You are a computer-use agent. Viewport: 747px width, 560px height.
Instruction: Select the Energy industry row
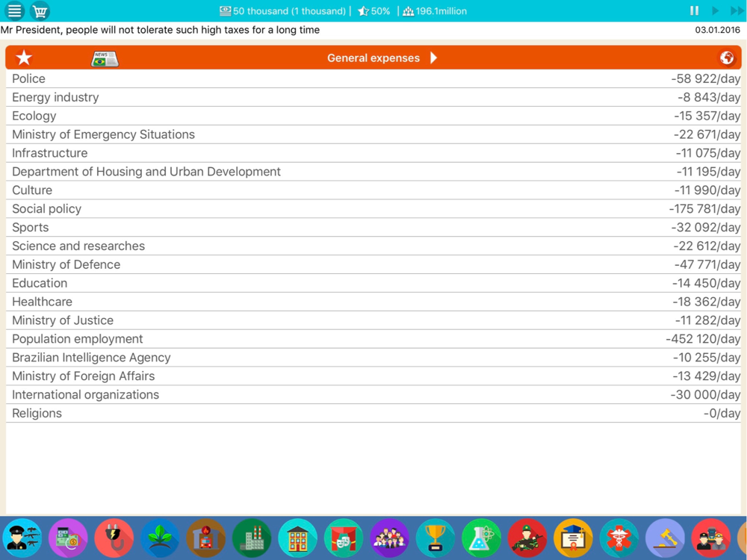[373, 97]
